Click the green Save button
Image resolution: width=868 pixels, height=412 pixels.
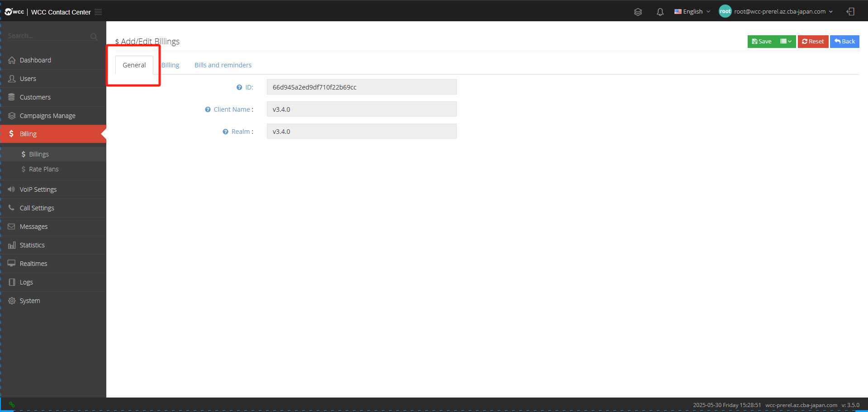(x=762, y=42)
